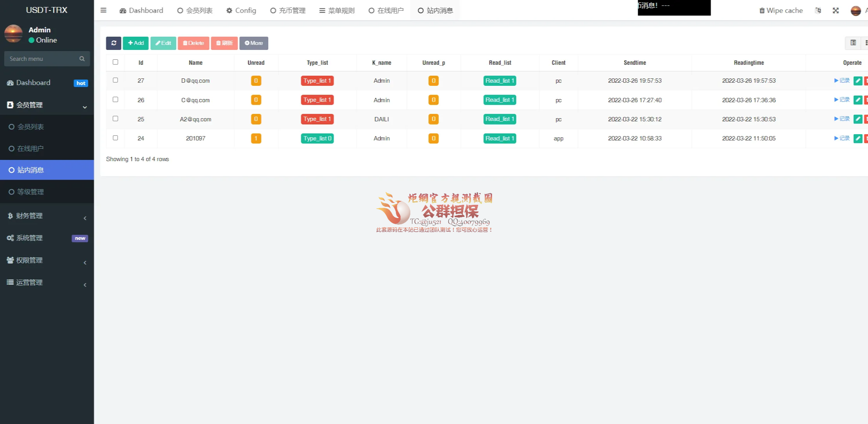Click the search menu magnifier icon
This screenshot has height=424, width=868.
point(82,59)
